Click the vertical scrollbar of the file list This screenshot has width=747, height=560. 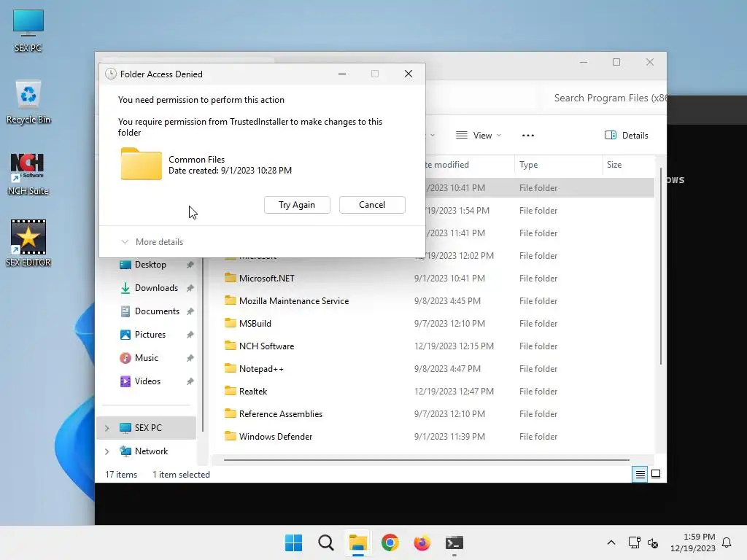(661, 267)
